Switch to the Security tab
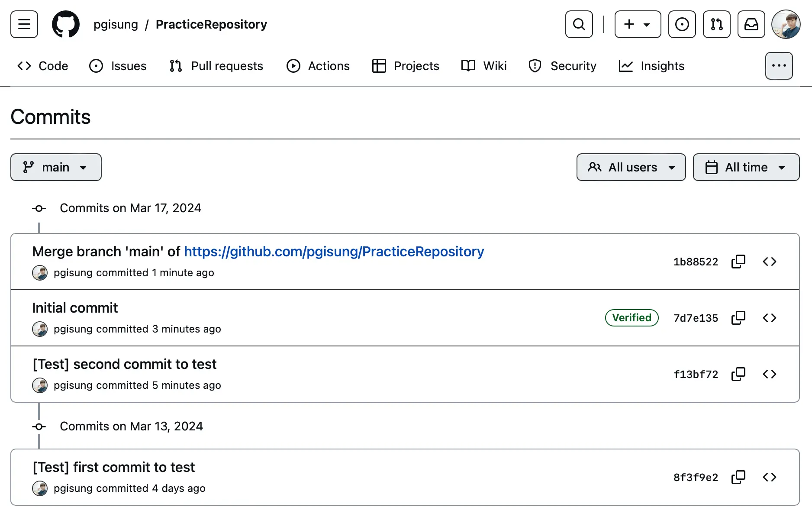 pyautogui.click(x=562, y=66)
